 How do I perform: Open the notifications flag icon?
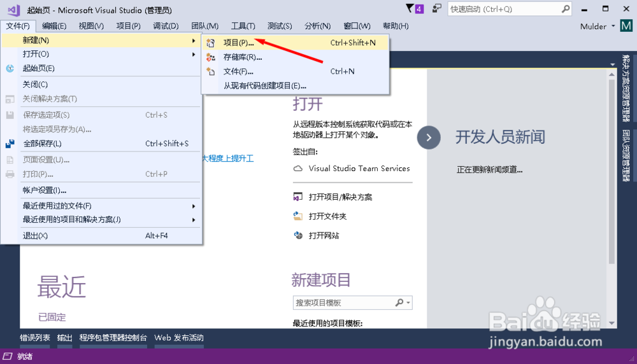point(410,8)
